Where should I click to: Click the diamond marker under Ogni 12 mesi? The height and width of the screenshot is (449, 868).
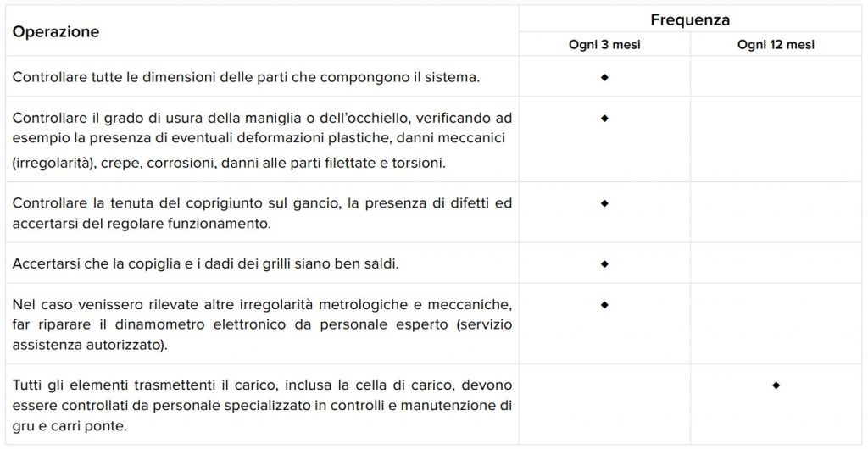(x=776, y=385)
